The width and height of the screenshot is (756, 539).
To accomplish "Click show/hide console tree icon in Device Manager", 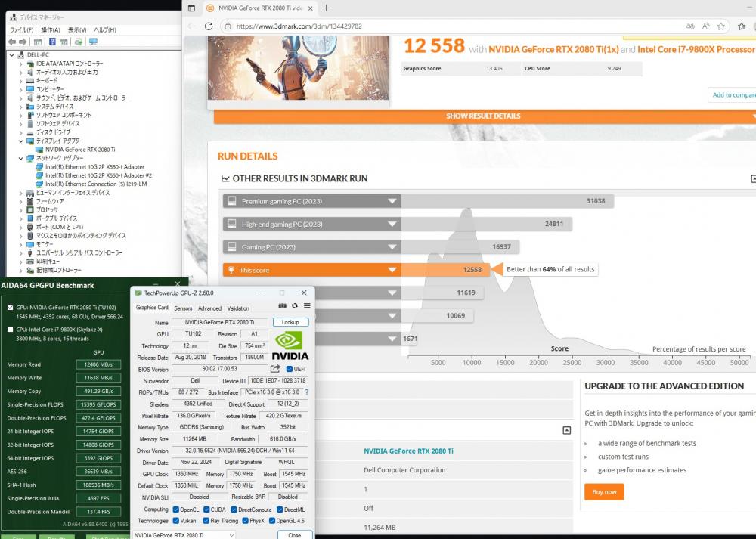I will (38, 42).
